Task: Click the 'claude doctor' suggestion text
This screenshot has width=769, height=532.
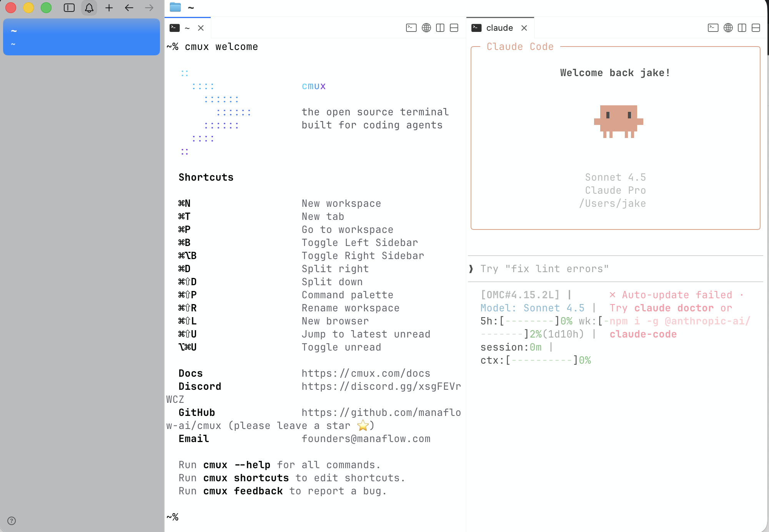Action: coord(674,308)
